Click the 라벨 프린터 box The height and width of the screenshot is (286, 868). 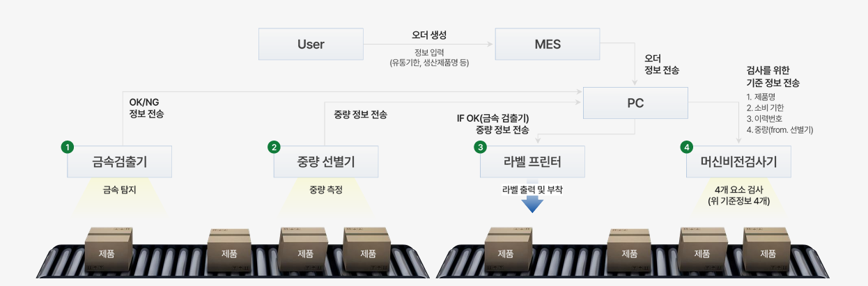(532, 162)
